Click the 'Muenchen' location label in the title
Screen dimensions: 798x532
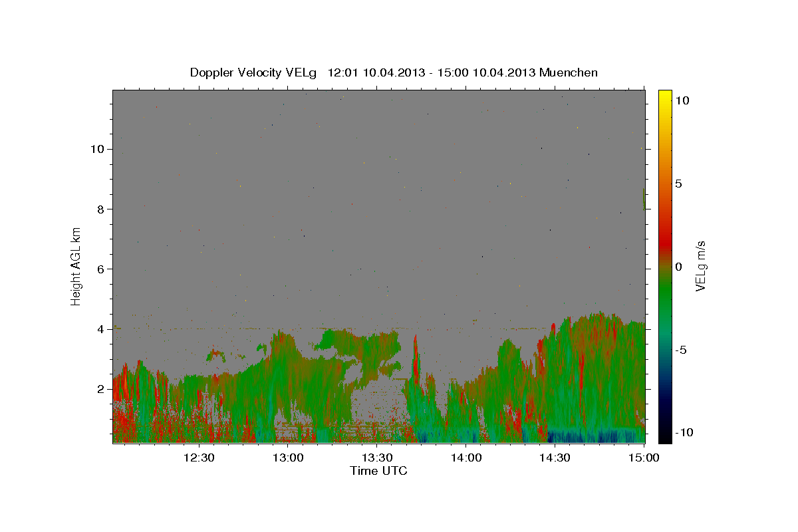tap(569, 72)
